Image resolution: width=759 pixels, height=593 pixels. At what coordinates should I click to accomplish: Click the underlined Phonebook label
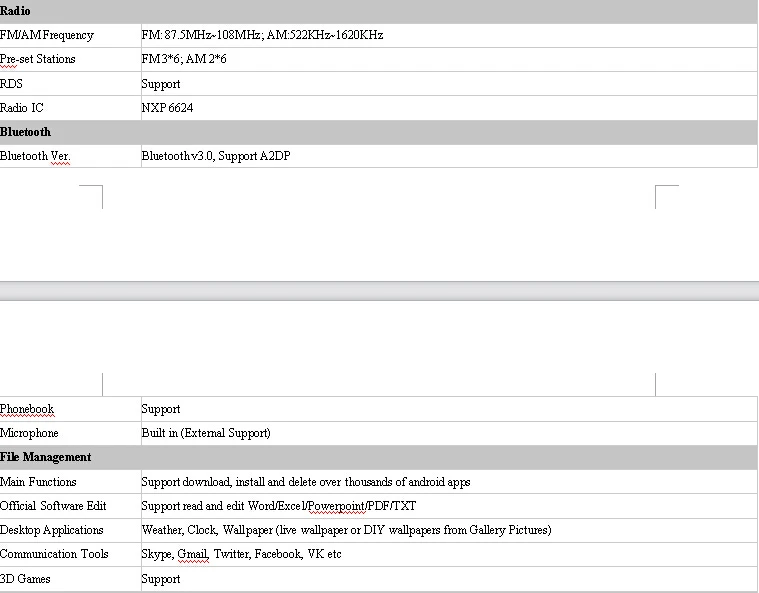pos(27,409)
